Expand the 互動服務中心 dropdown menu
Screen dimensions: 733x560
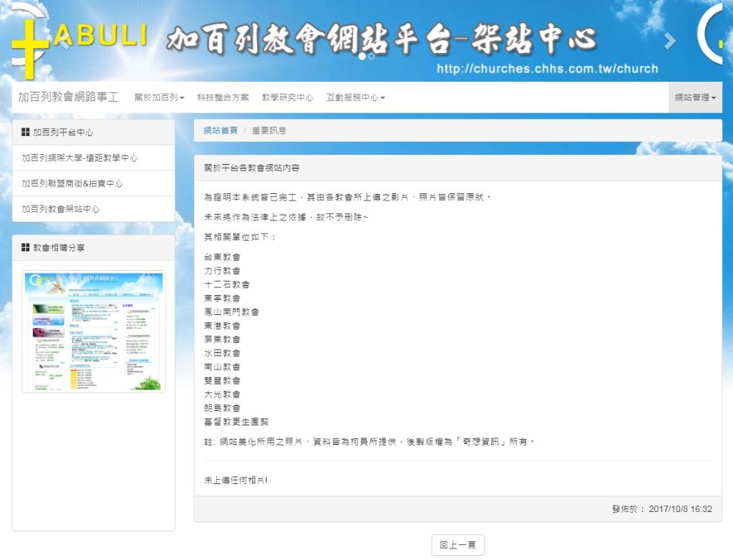355,97
